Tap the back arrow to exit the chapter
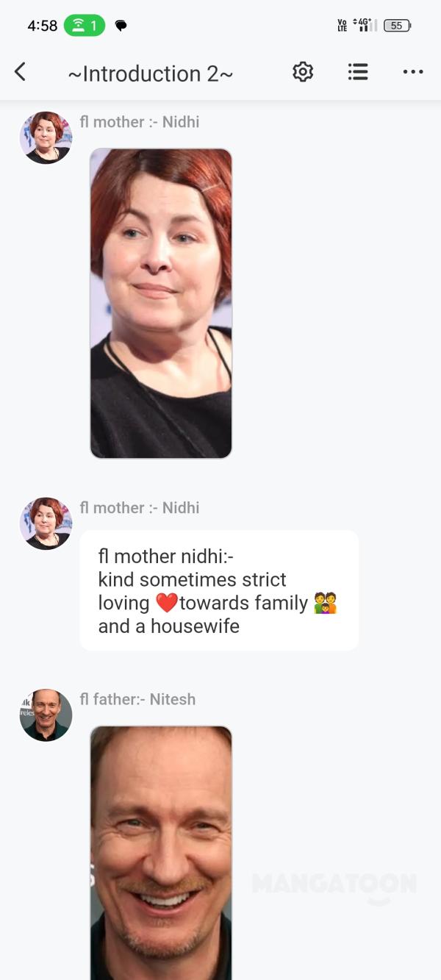Viewport: 441px width, 980px height. pyautogui.click(x=20, y=71)
